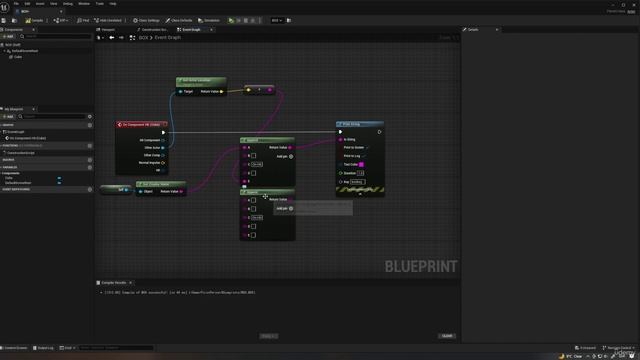Viewport: 640px width, 360px height.
Task: Collapse Print String advanced pins arrow
Action: (360, 194)
